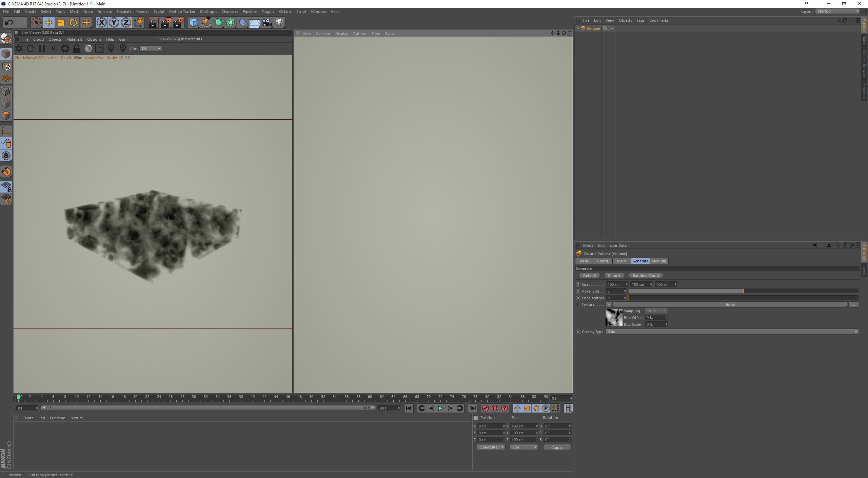Pause rendering in Live Viewer
This screenshot has height=478, width=868.
(x=42, y=48)
